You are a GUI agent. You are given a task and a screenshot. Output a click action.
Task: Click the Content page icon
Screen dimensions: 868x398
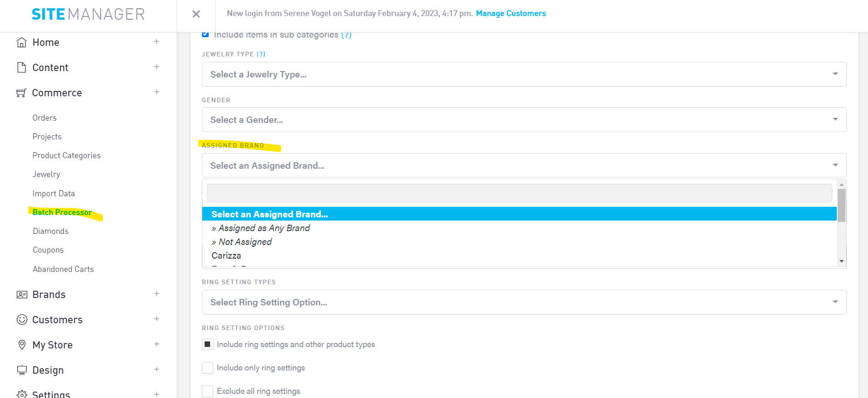22,68
